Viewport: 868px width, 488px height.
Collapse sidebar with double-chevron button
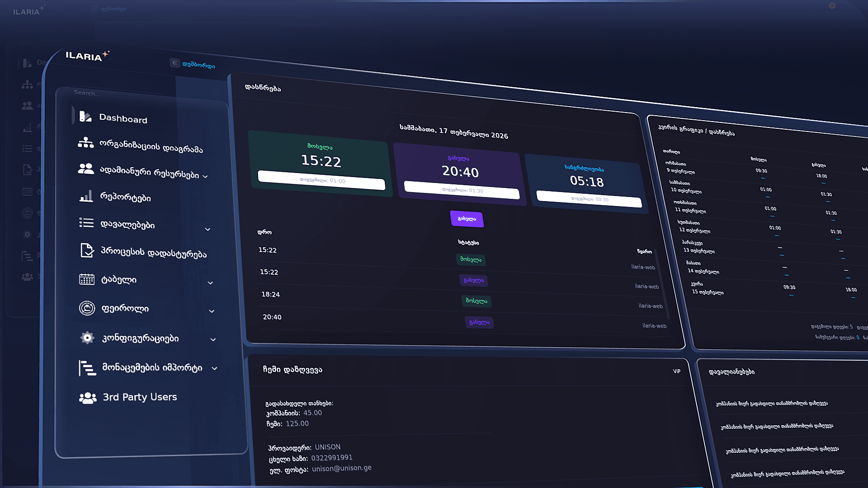175,63
